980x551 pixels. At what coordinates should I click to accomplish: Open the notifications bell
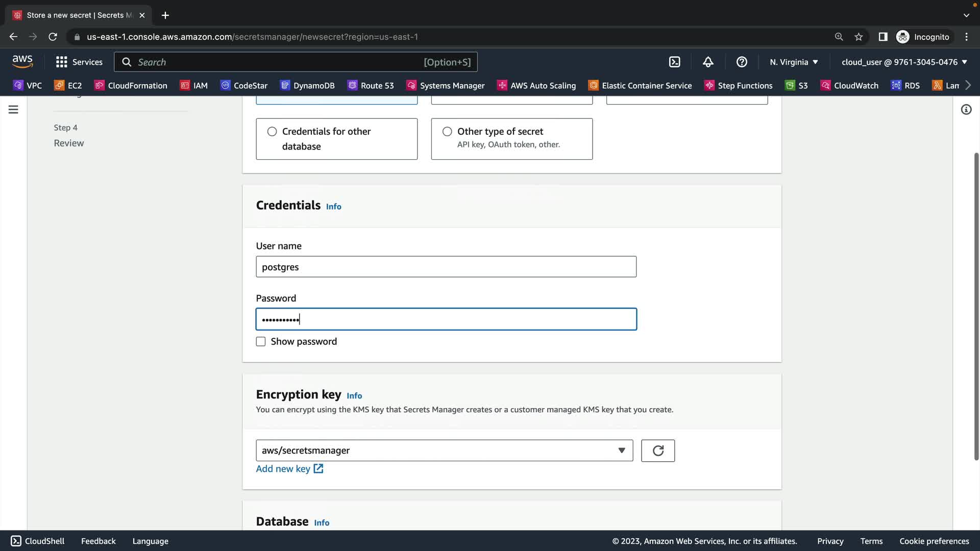(x=708, y=62)
